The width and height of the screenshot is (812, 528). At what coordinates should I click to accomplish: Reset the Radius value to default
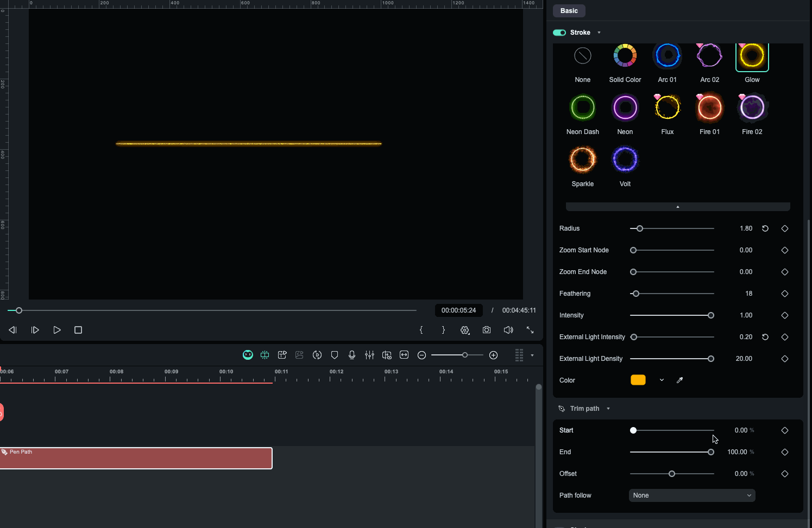765,228
